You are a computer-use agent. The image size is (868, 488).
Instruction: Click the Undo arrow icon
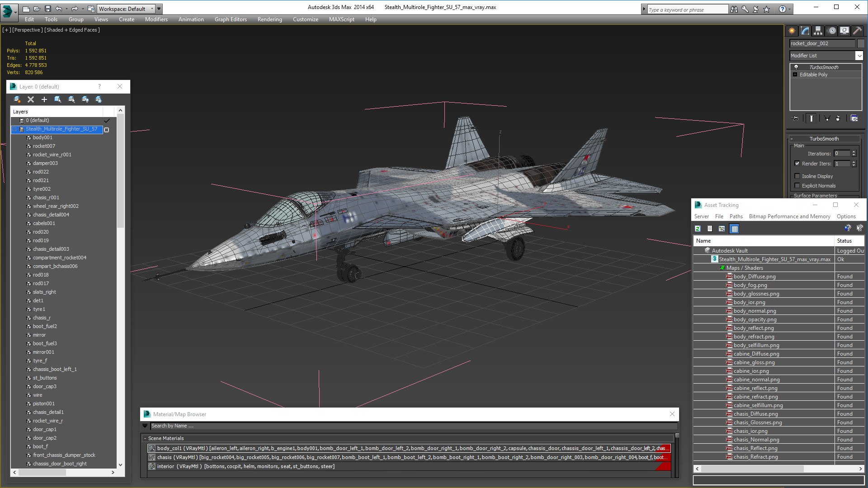tap(59, 9)
